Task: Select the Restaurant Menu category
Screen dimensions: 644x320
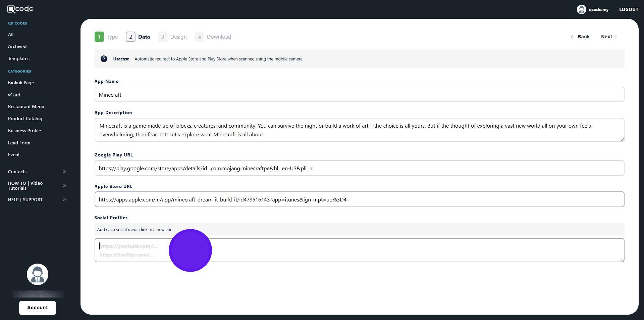Action: [x=26, y=106]
